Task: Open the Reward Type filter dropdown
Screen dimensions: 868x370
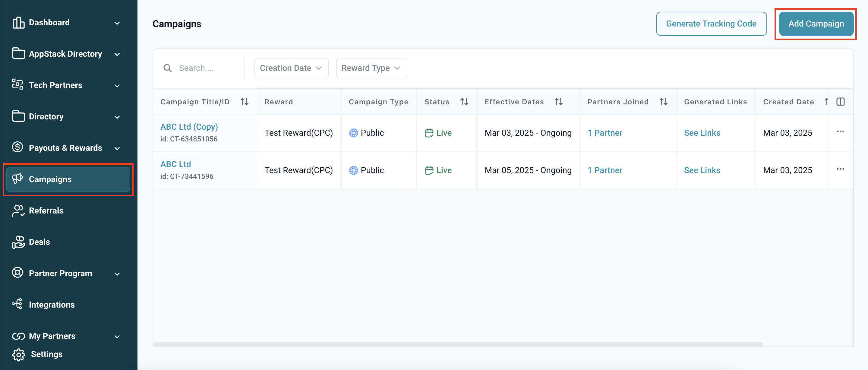Action: coord(371,68)
